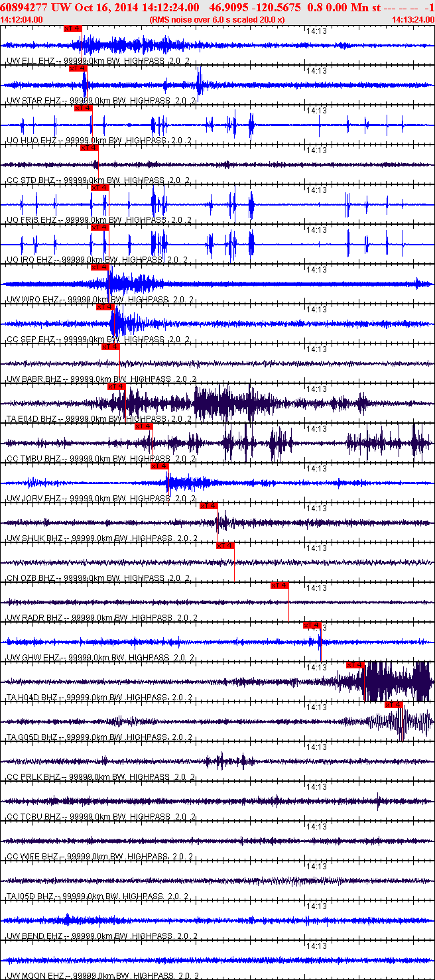The image size is (435, 980).
Task: Click the UW WRO waveform burst
Action: tap(136, 284)
